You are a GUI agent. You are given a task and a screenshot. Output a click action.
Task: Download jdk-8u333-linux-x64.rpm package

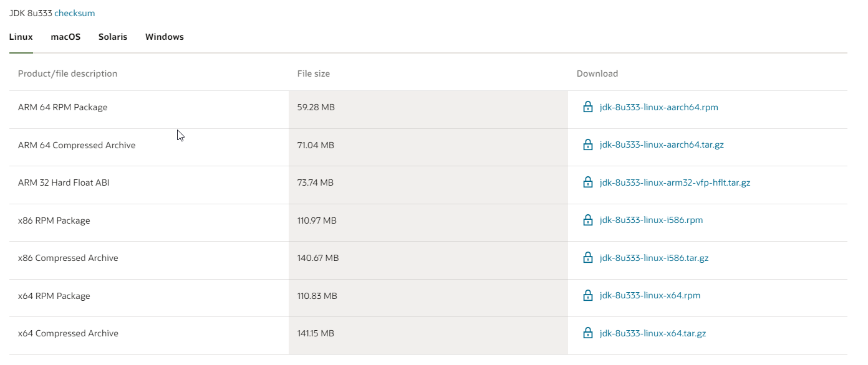point(650,295)
